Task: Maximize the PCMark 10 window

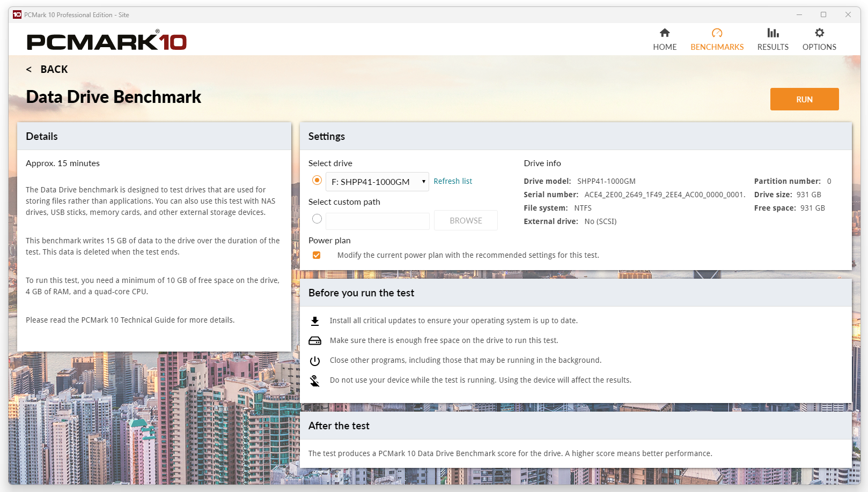Action: click(823, 14)
